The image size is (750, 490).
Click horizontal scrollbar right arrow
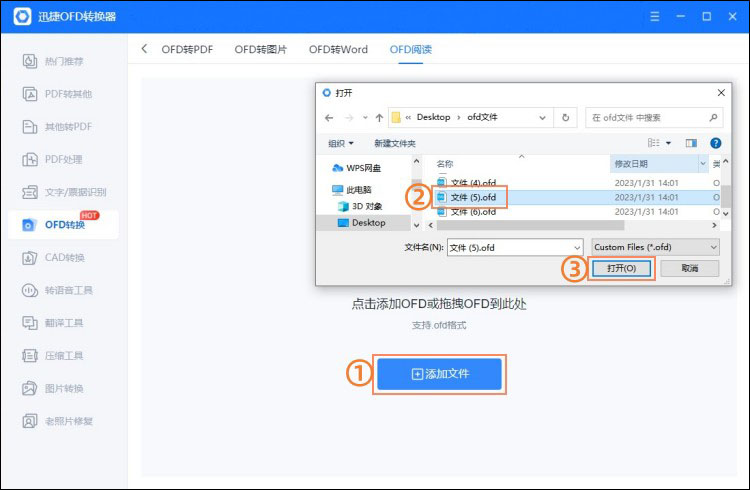715,225
